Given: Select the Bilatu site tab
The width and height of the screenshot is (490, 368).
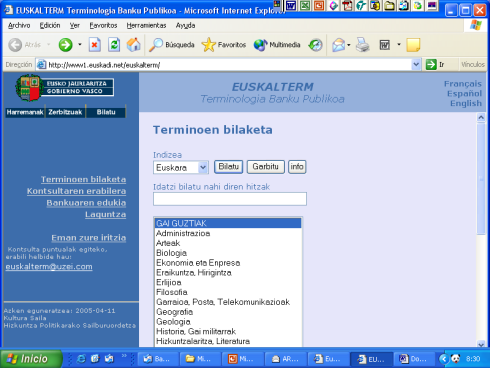Looking at the screenshot, I should tap(106, 112).
